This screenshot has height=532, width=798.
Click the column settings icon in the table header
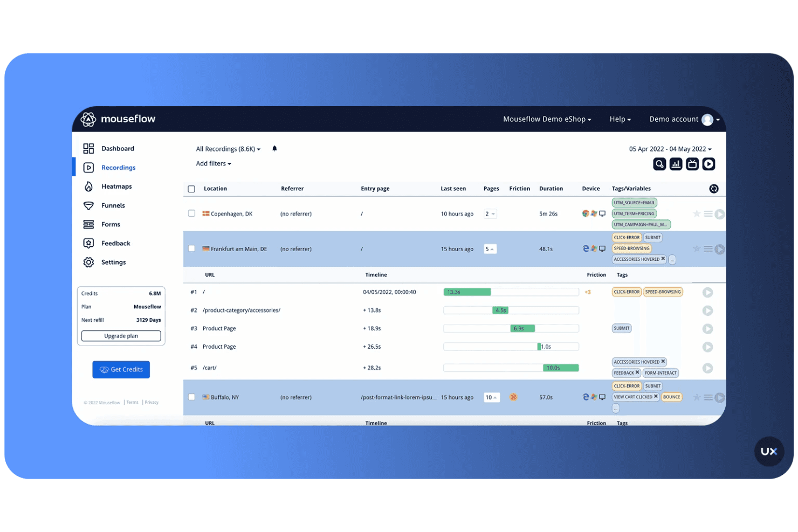[714, 189]
